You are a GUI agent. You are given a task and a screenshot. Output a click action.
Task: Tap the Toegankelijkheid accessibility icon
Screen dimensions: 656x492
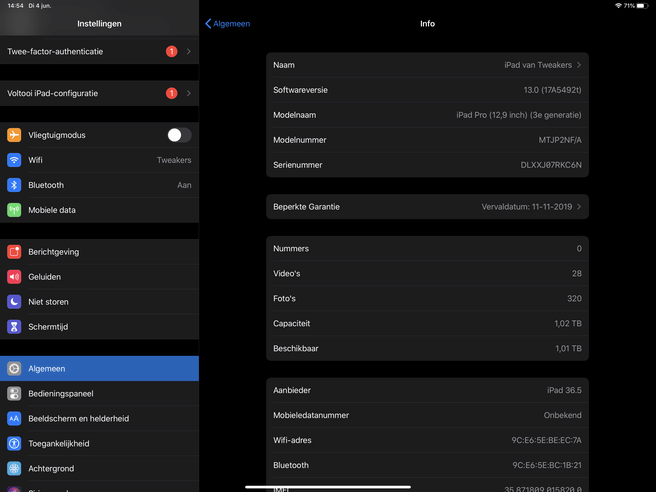[x=14, y=443]
